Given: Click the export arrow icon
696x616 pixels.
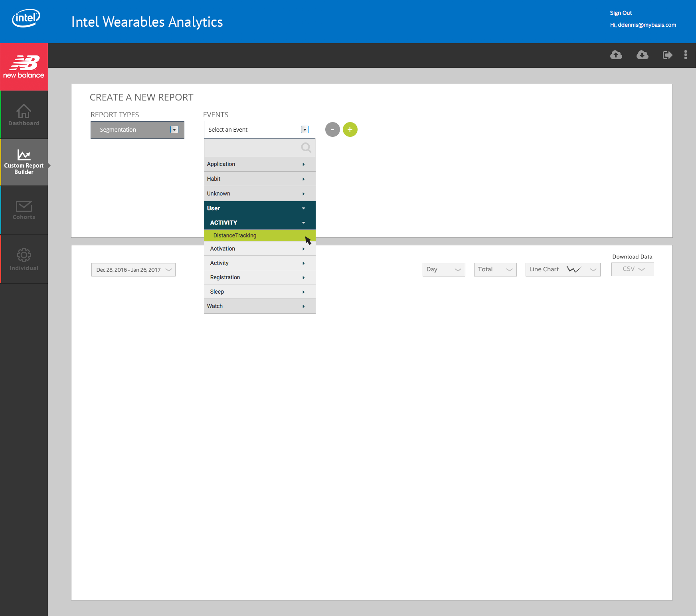Looking at the screenshot, I should click(x=668, y=55).
